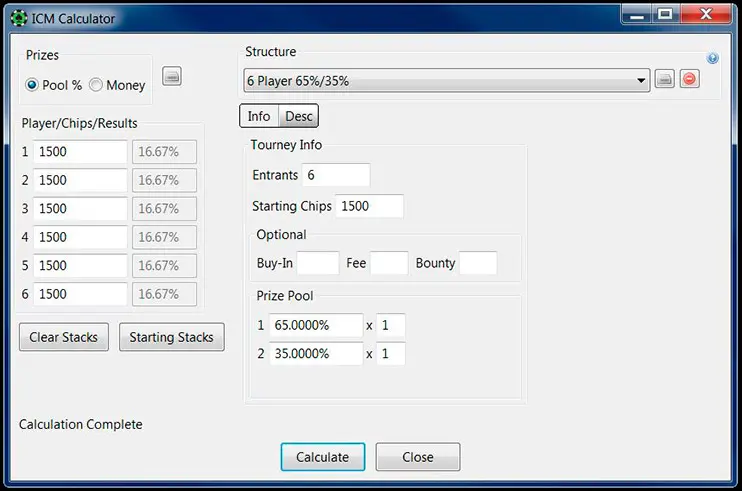Open the 6 Player 65%/35% structure dropdown
This screenshot has height=491, width=742.
(x=447, y=80)
